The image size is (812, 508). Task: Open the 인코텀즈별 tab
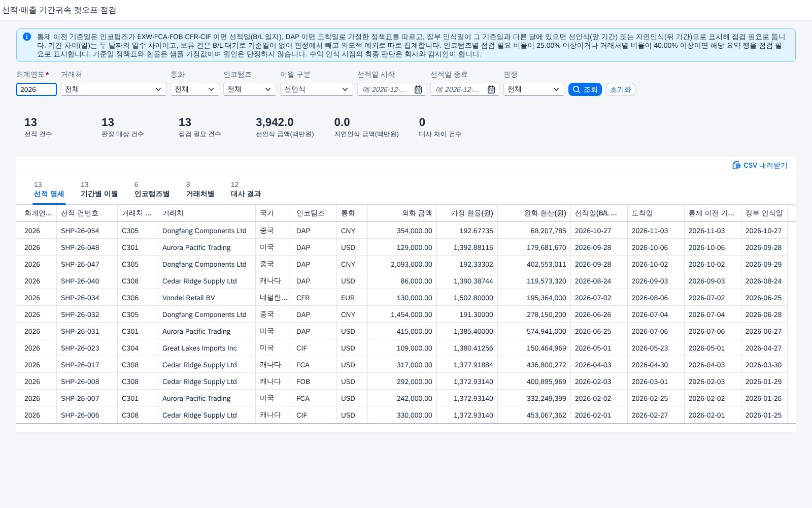point(152,189)
